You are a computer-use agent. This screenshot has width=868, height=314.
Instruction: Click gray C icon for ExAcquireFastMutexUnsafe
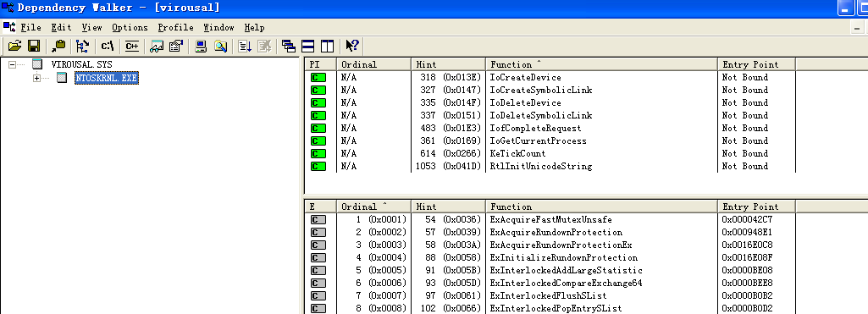tap(318, 219)
